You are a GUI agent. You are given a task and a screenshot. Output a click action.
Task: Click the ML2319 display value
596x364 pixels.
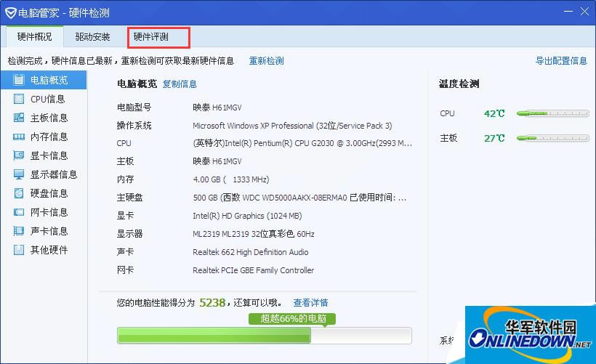(x=254, y=234)
